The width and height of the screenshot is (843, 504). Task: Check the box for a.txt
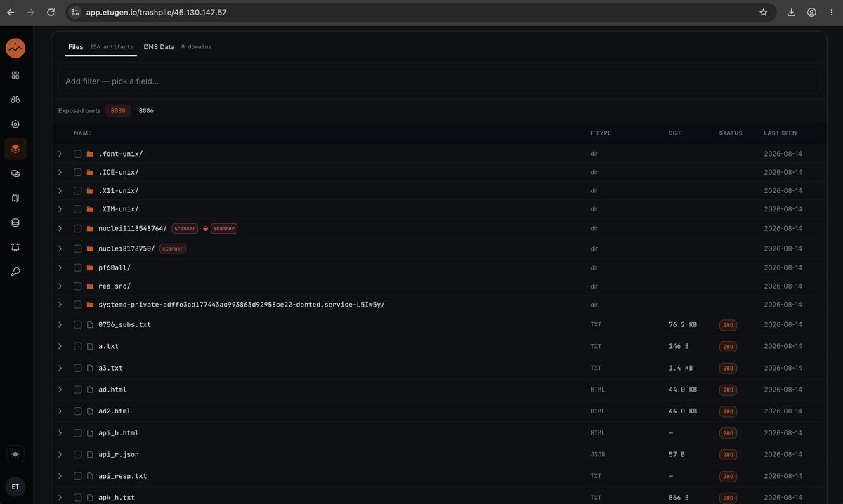[x=78, y=346]
